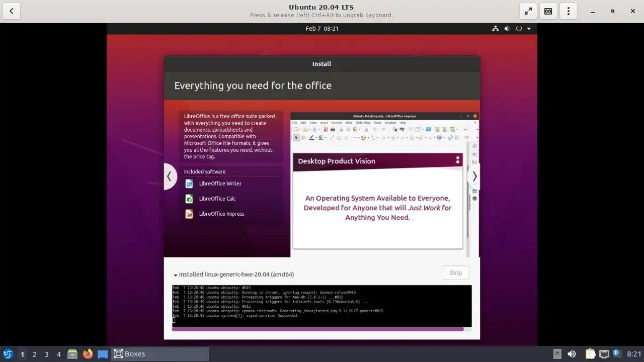Switch to workspace 2

34,354
